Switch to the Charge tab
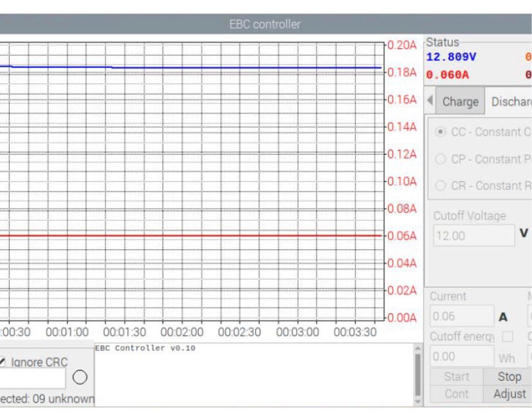Image resolution: width=532 pixels, height=418 pixels. (460, 101)
